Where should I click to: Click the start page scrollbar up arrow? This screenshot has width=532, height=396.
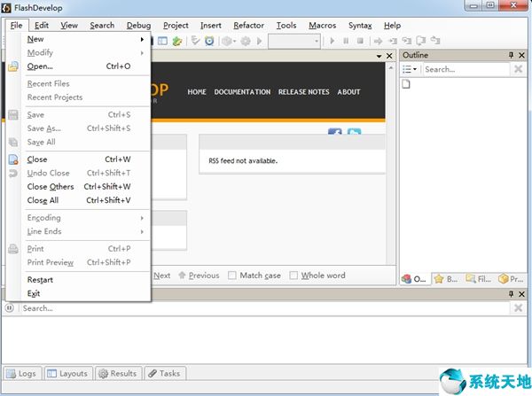coord(390,68)
